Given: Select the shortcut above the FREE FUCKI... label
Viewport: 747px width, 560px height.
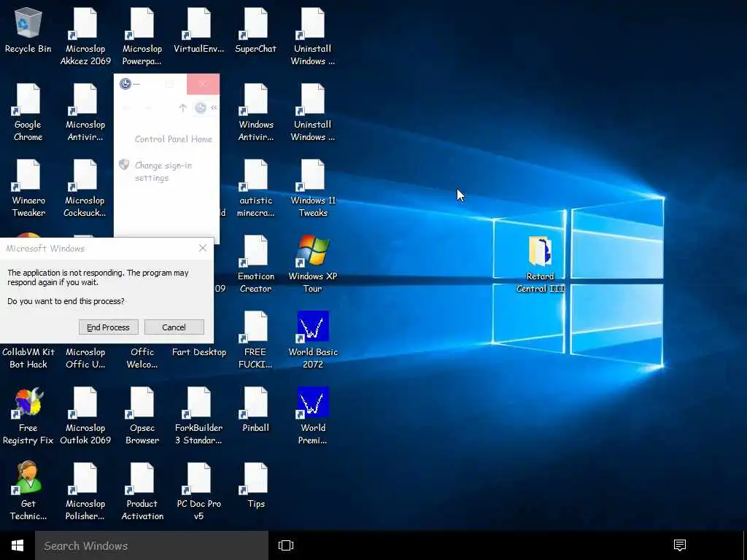Looking at the screenshot, I should 256,327.
